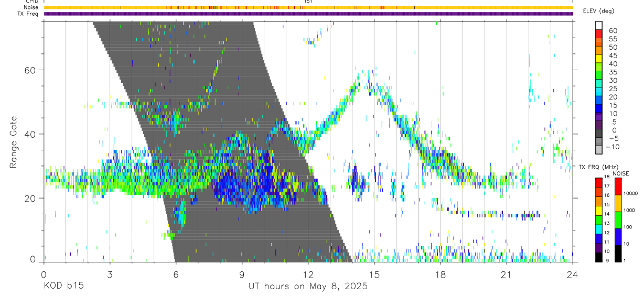This screenshot has height=297, width=644.
Task: Click the x-axis tick label '6'
Action: click(176, 275)
